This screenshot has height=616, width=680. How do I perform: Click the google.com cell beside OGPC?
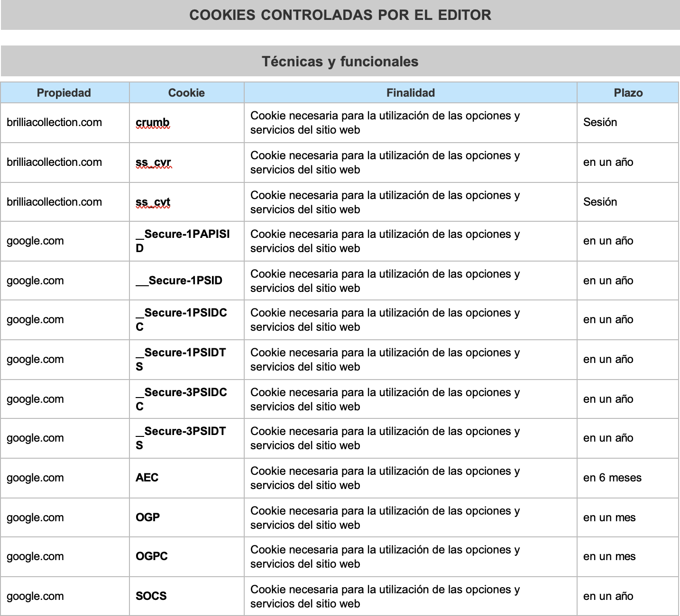[35, 556]
